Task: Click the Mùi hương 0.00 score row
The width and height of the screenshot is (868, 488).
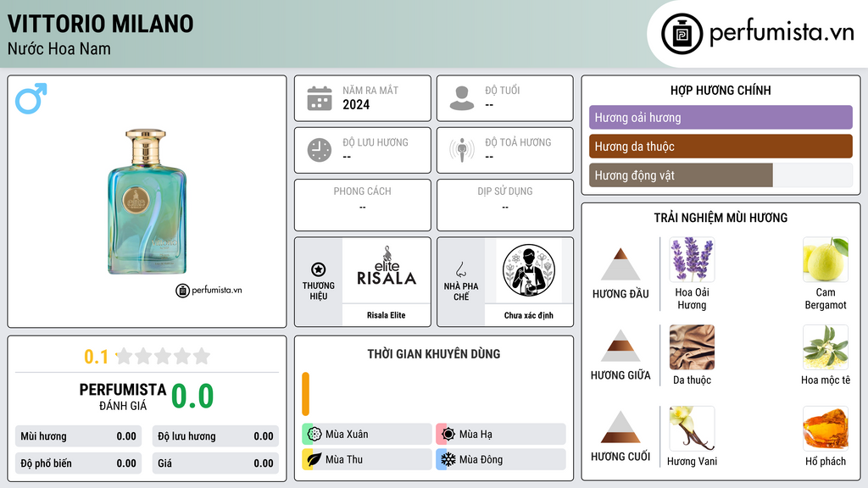Action: tap(78, 436)
